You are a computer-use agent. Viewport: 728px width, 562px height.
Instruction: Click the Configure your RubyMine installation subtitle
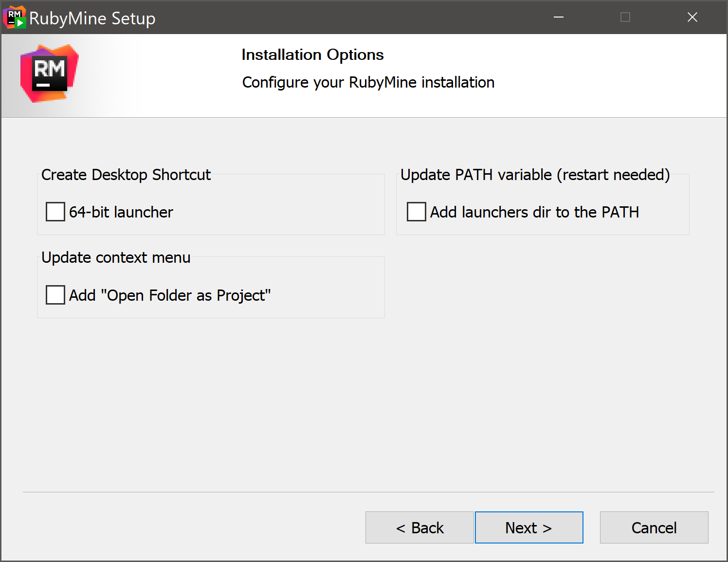click(x=367, y=82)
